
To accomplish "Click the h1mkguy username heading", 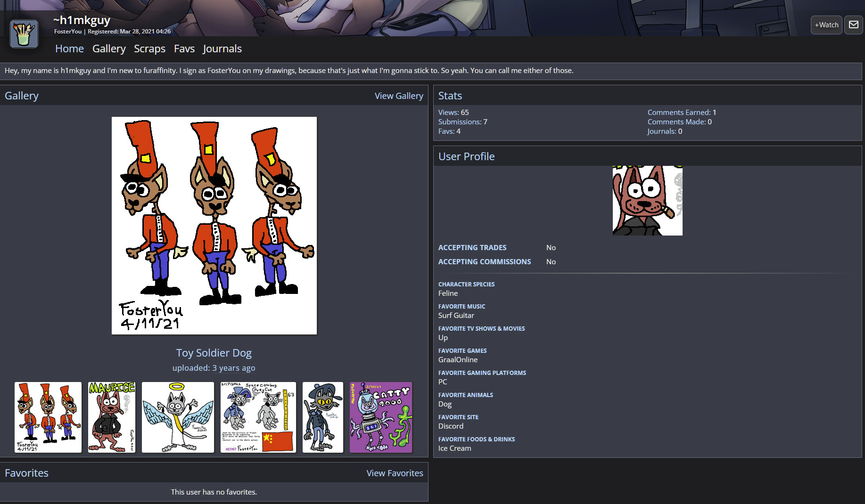I will tap(82, 20).
